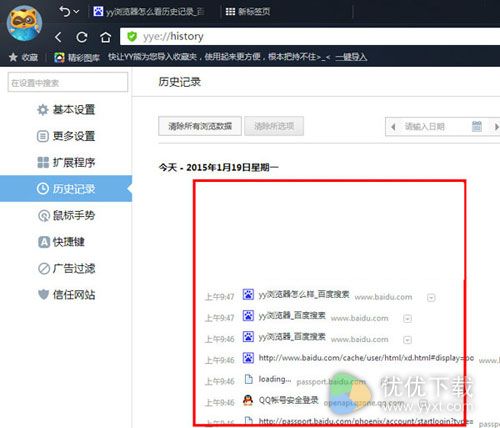Open the loading... passport.baidu.com entry
This screenshot has width=500, height=428.
point(275,379)
